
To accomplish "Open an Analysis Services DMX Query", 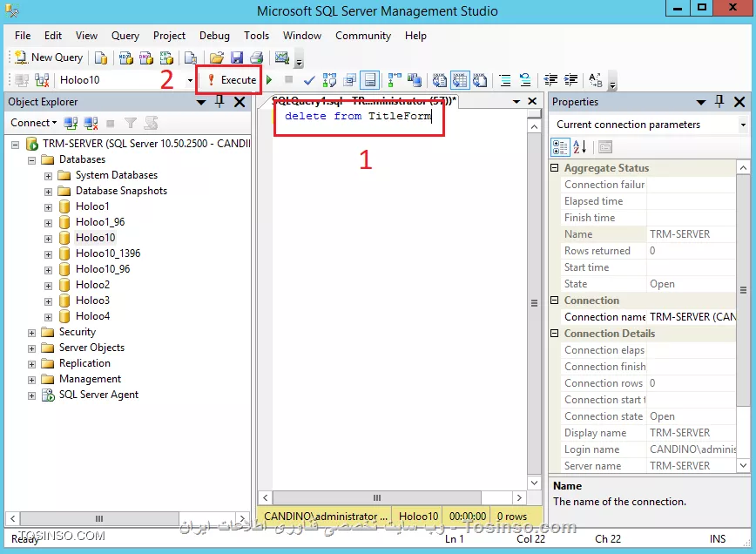I will tap(146, 57).
